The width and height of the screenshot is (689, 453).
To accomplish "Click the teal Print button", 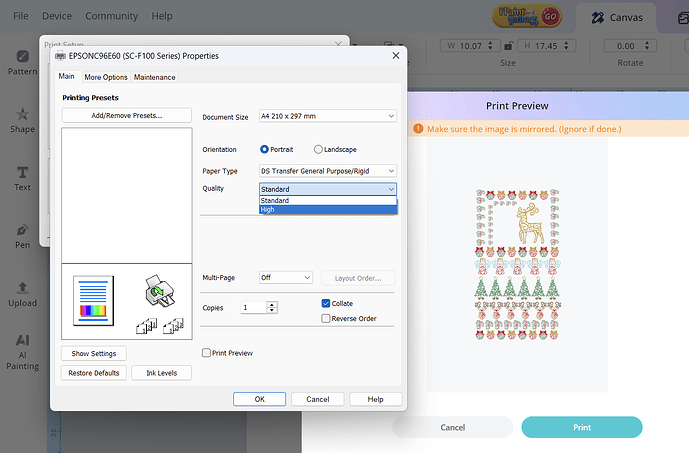I will [x=581, y=427].
